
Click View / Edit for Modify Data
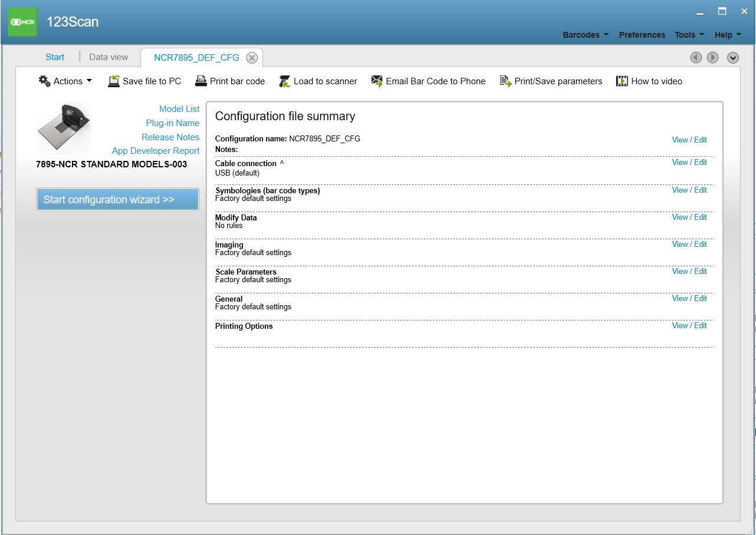click(x=689, y=217)
